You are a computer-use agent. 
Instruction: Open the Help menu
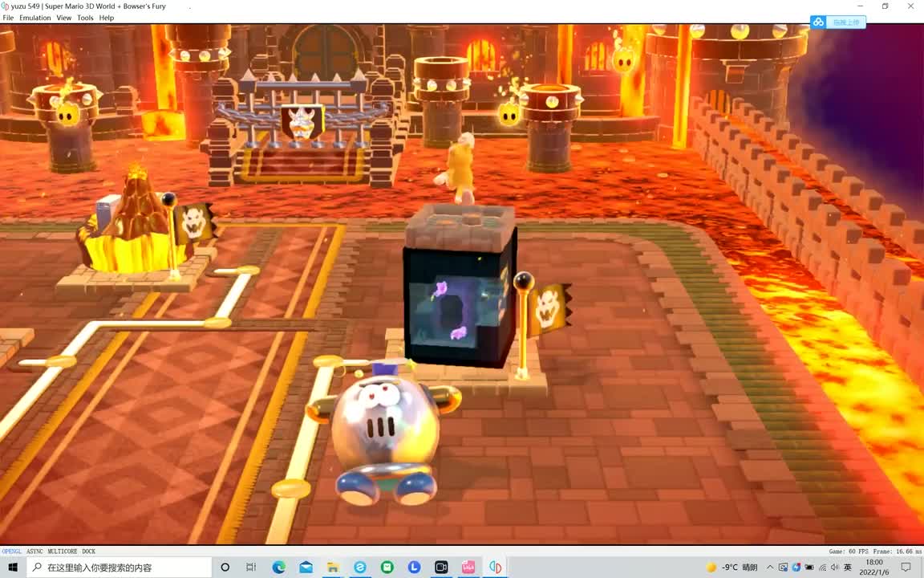tap(106, 18)
